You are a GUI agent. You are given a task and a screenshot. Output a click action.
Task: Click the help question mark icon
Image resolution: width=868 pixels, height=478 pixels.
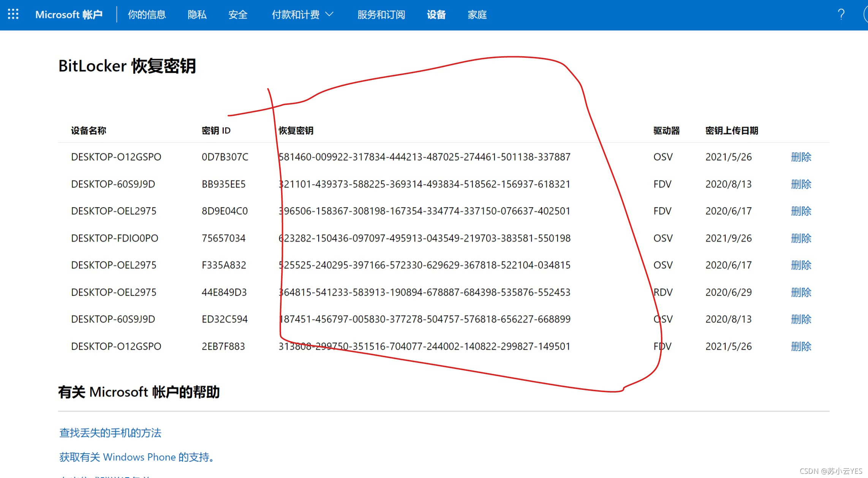pyautogui.click(x=841, y=14)
